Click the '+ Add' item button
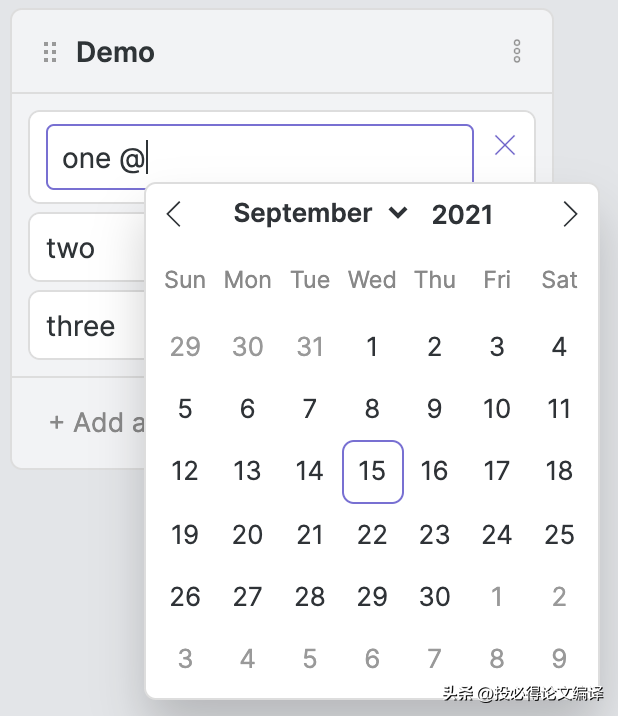Image resolution: width=618 pixels, height=716 pixels. [97, 422]
